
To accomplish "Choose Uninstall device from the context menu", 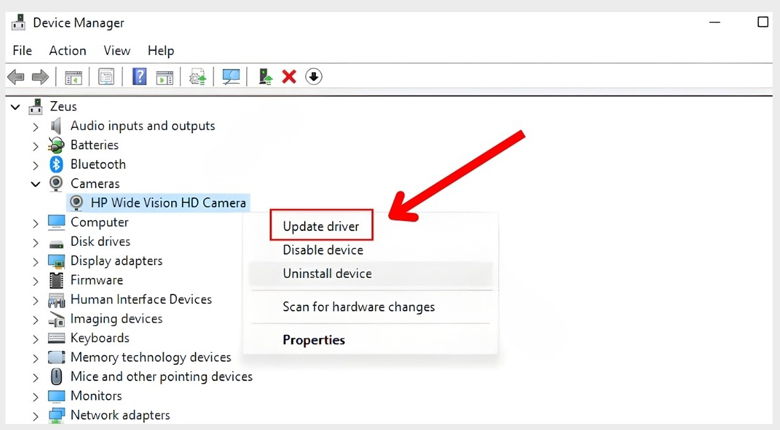I will click(x=327, y=273).
